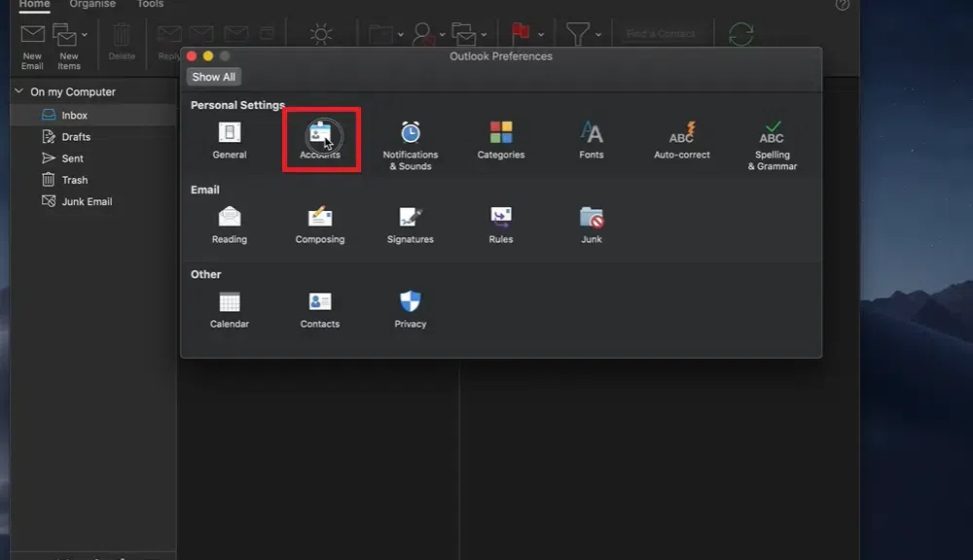The width and height of the screenshot is (973, 560).
Task: Open the folder-with-envelope dropdown arrow
Action: pyautogui.click(x=484, y=35)
